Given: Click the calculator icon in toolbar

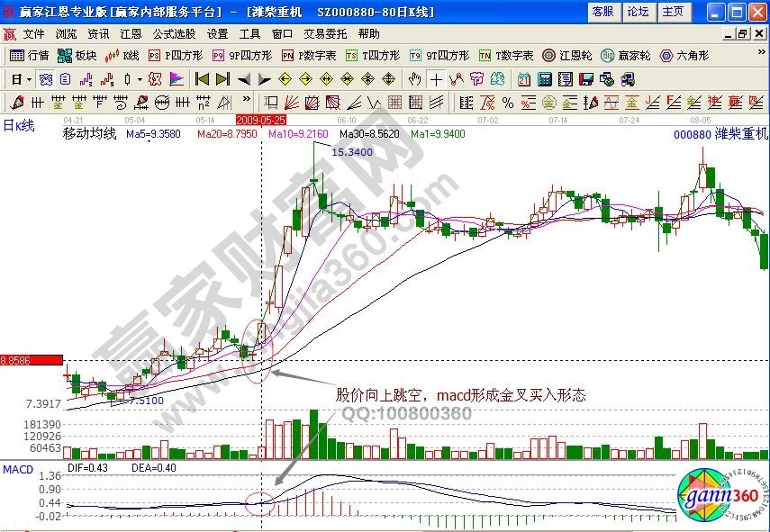Looking at the screenshot, I should tap(543, 78).
